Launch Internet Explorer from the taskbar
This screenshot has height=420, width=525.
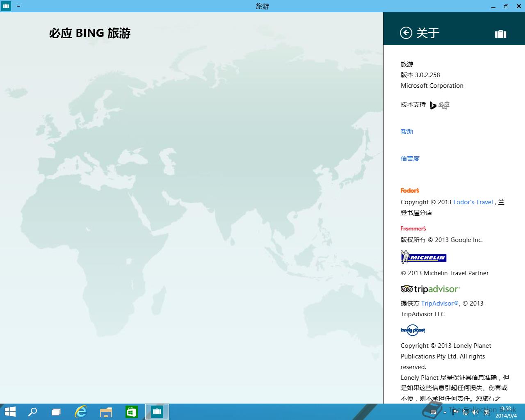81,412
